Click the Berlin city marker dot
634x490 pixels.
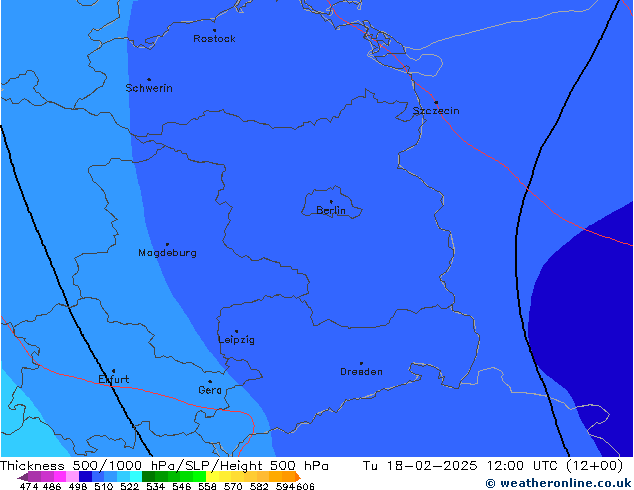[x=331, y=202]
